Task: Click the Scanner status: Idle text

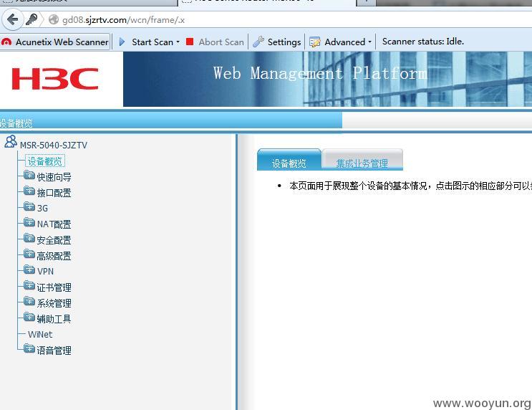Action: click(422, 42)
